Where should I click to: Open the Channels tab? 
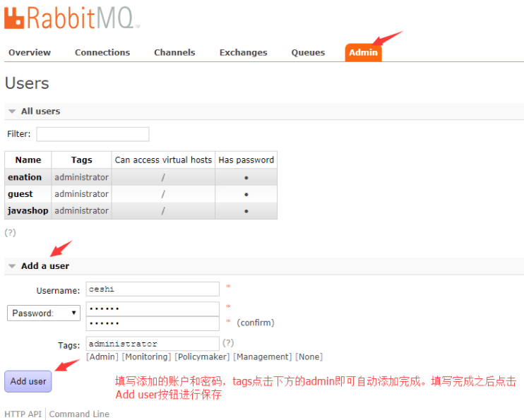(174, 52)
